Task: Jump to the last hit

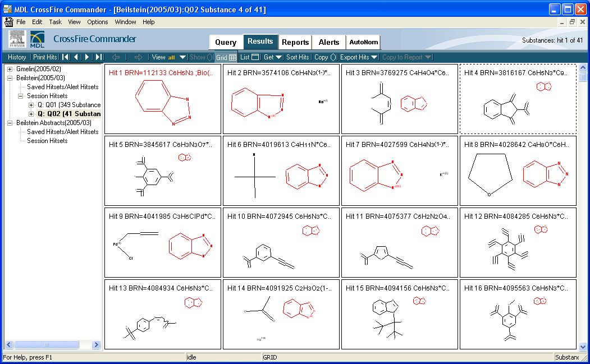Action: pyautogui.click(x=99, y=57)
